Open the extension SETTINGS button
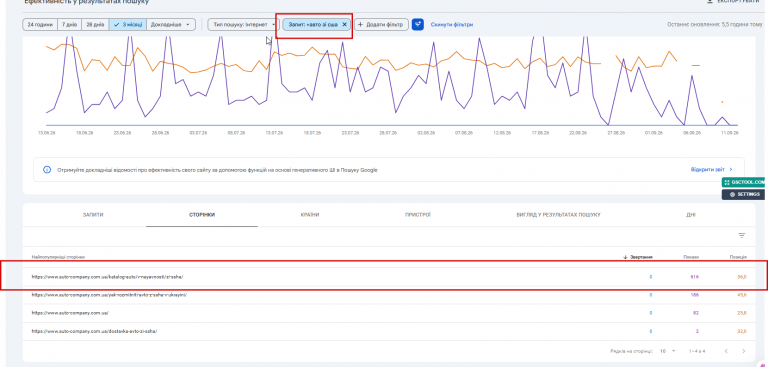The image size is (768, 367). (744, 195)
